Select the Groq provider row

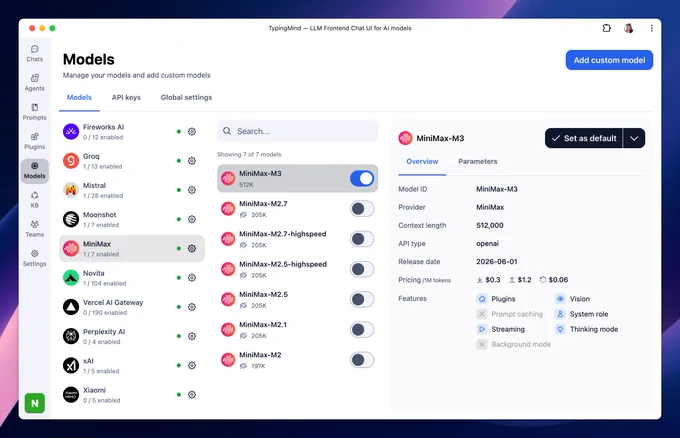pyautogui.click(x=132, y=161)
